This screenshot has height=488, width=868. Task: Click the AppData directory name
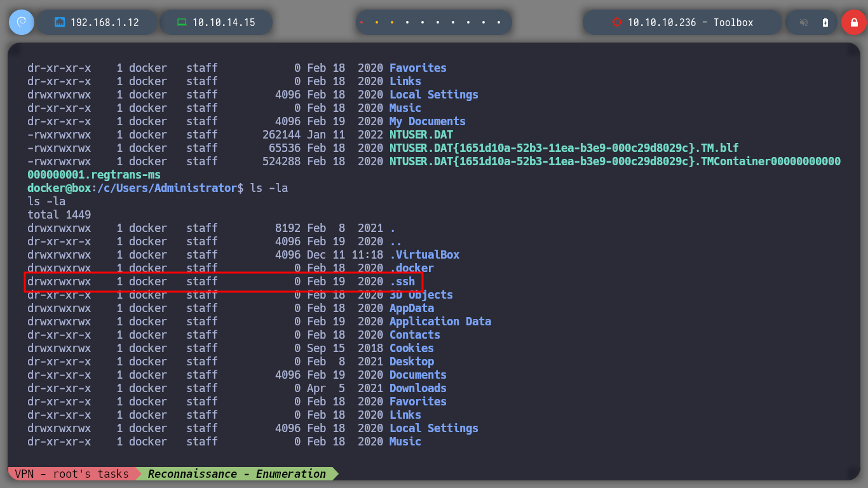(x=412, y=308)
